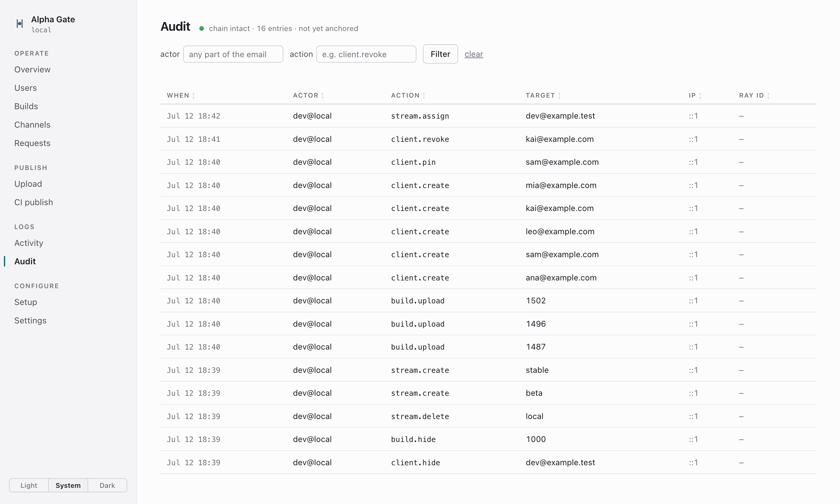Sort by the WHEN column arrows

point(194,96)
